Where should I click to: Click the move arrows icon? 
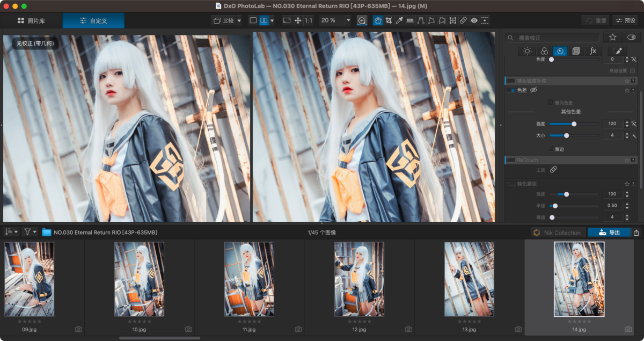(x=298, y=20)
